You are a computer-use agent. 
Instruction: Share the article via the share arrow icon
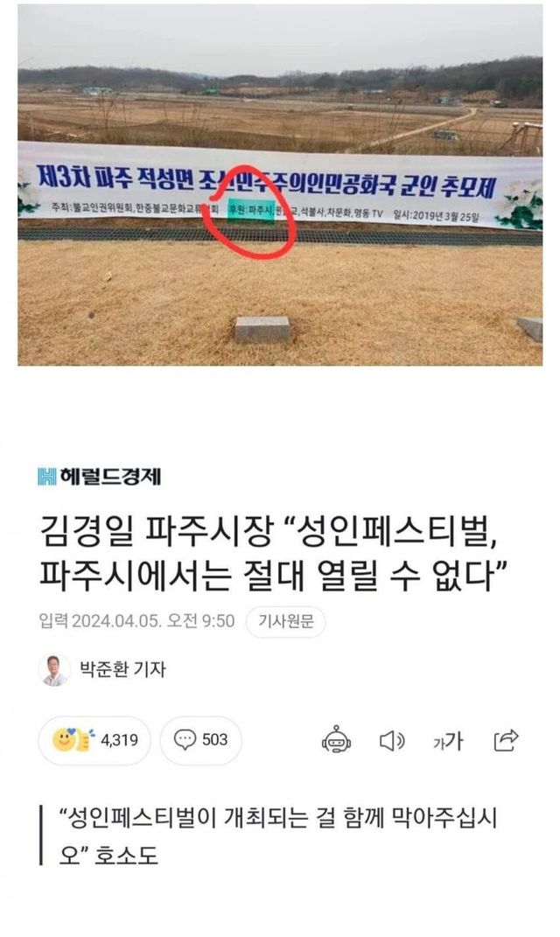click(x=506, y=740)
